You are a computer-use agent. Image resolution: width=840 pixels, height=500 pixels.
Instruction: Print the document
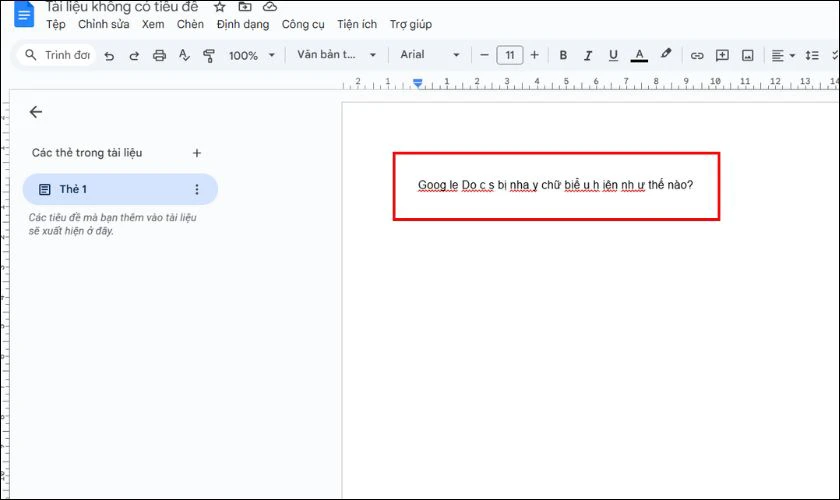(159, 55)
